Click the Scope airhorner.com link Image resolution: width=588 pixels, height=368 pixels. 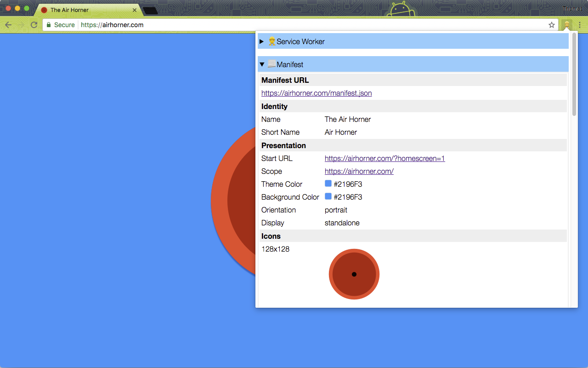click(x=359, y=172)
